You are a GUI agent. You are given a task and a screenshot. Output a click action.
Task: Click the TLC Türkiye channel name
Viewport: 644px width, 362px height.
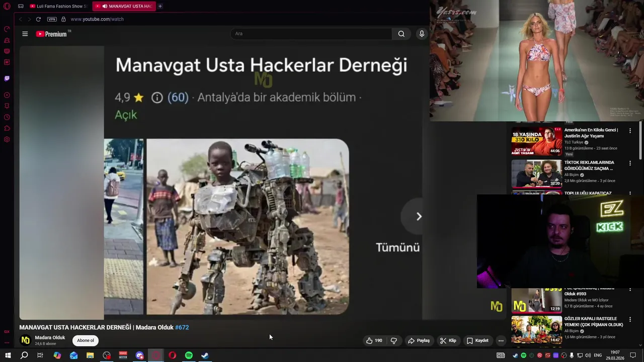point(574,142)
